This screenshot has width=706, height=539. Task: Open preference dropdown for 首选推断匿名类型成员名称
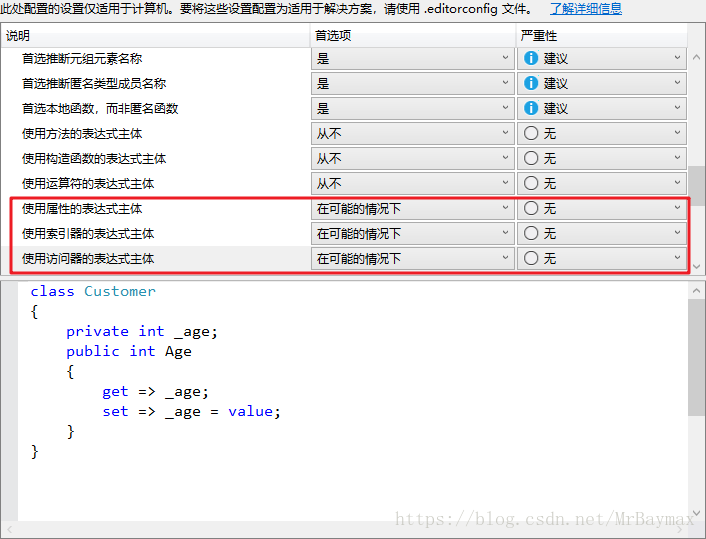coord(412,83)
